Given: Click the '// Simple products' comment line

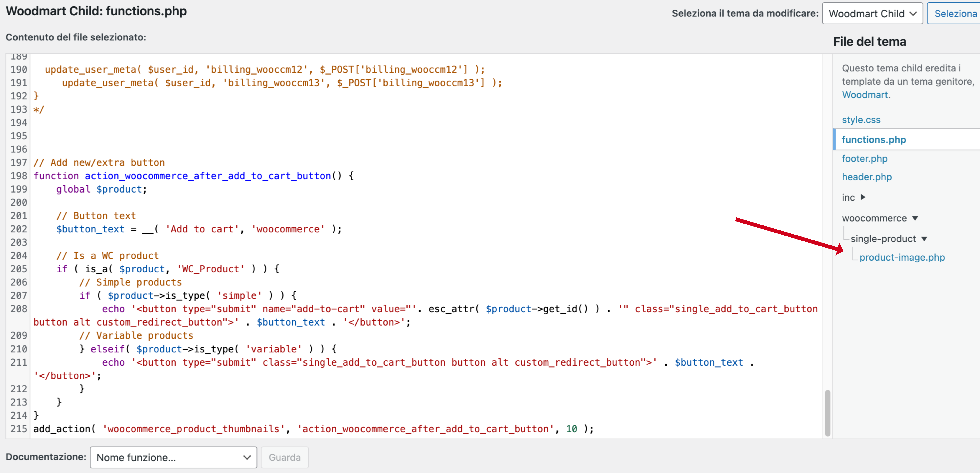Looking at the screenshot, I should (130, 282).
